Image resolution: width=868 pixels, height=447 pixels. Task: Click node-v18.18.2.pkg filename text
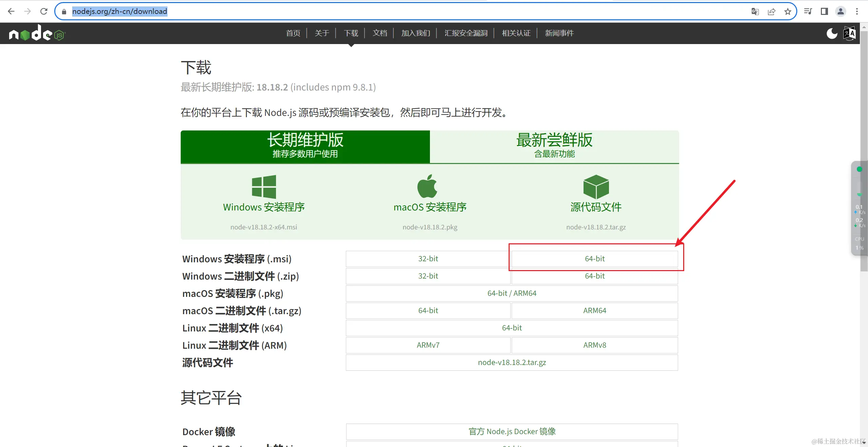click(x=430, y=227)
